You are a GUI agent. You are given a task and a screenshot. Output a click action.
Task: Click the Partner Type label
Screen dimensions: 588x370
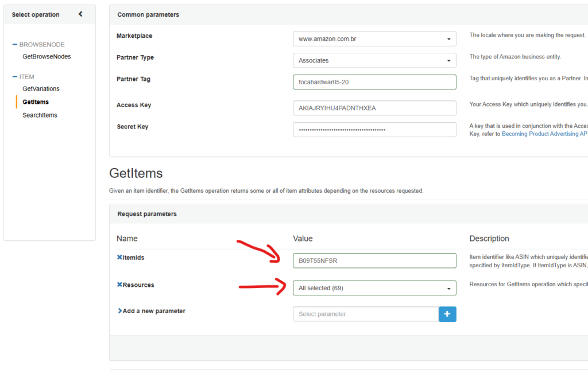[x=135, y=58]
